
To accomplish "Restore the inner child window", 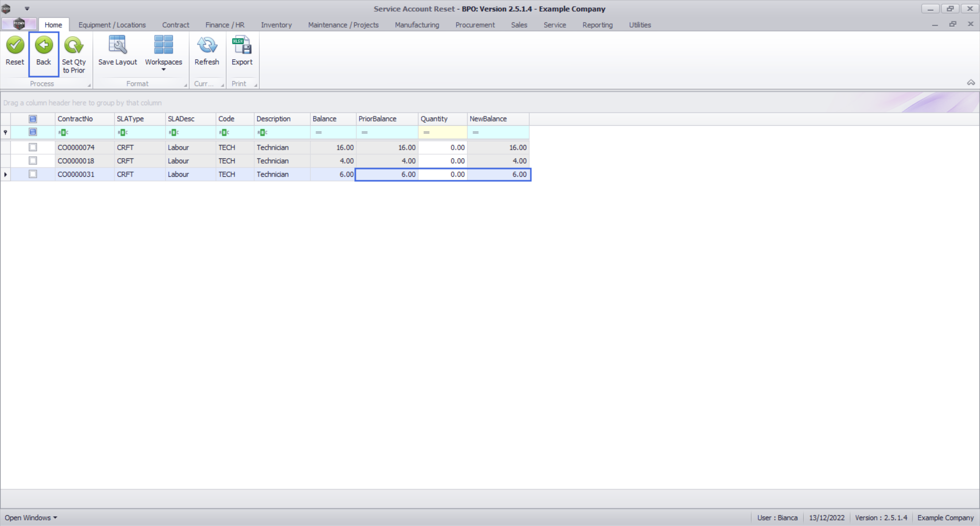I will pyautogui.click(x=952, y=24).
